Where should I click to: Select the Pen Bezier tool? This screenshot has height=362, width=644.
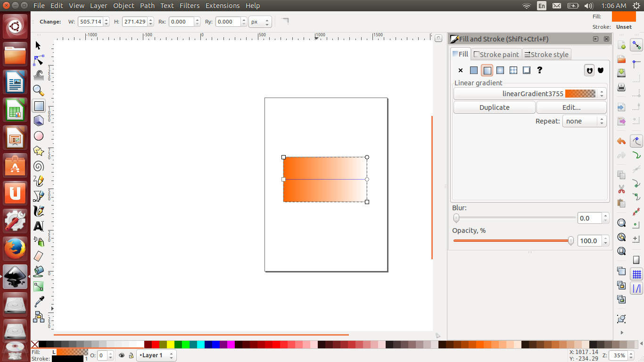point(39,196)
